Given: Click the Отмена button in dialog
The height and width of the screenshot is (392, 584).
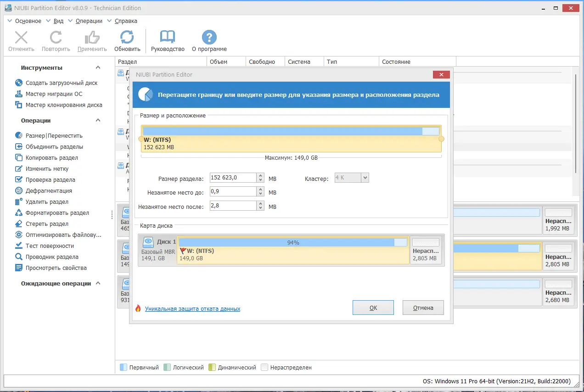Looking at the screenshot, I should point(423,308).
